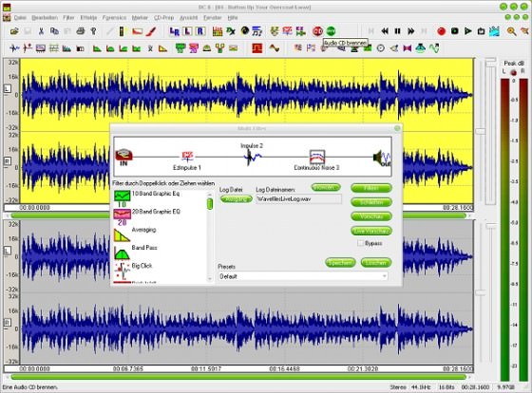Click the Speichern preset button

coord(340,262)
